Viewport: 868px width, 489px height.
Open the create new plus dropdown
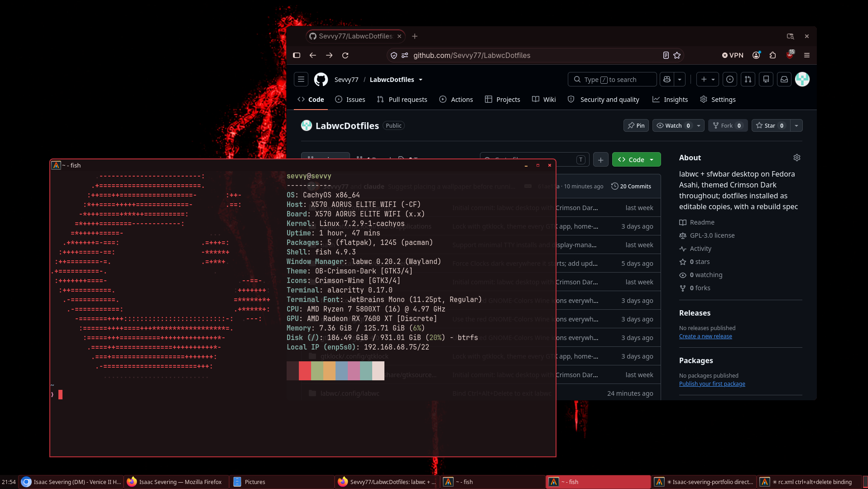708,79
